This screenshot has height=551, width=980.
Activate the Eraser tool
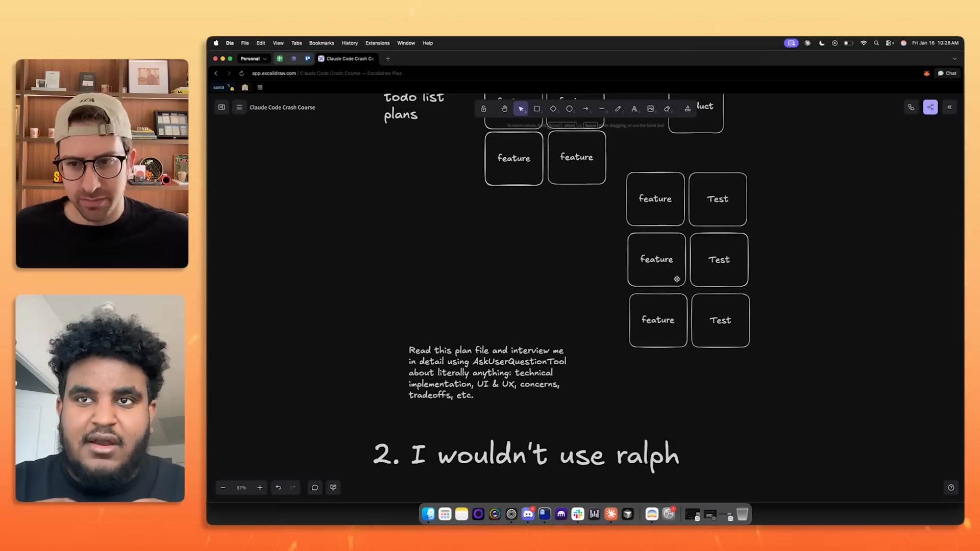pos(667,109)
